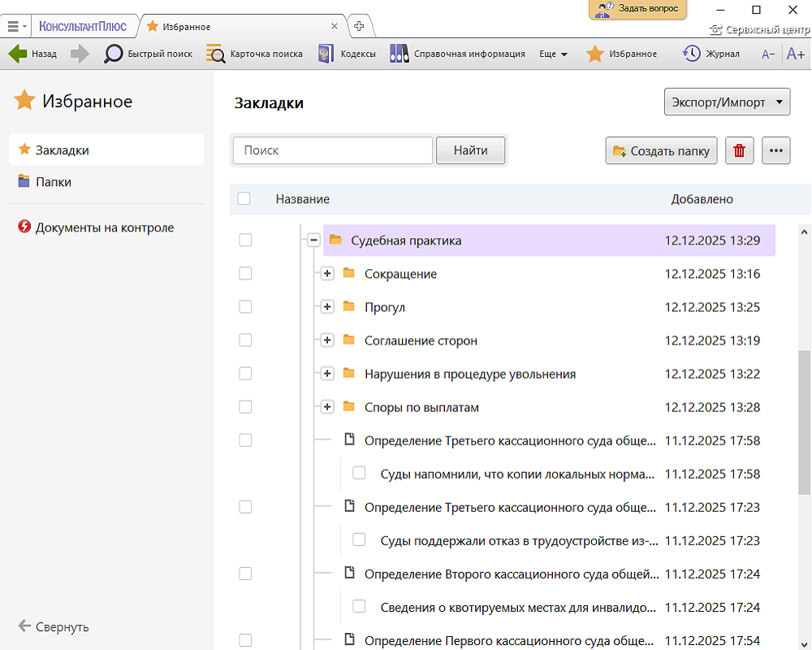812x650 pixels.
Task: Click the vertical scrollbar of bookmarks list
Action: coord(804,422)
